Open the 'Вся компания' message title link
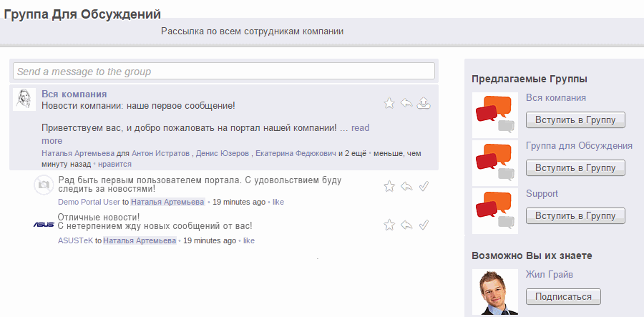 74,94
